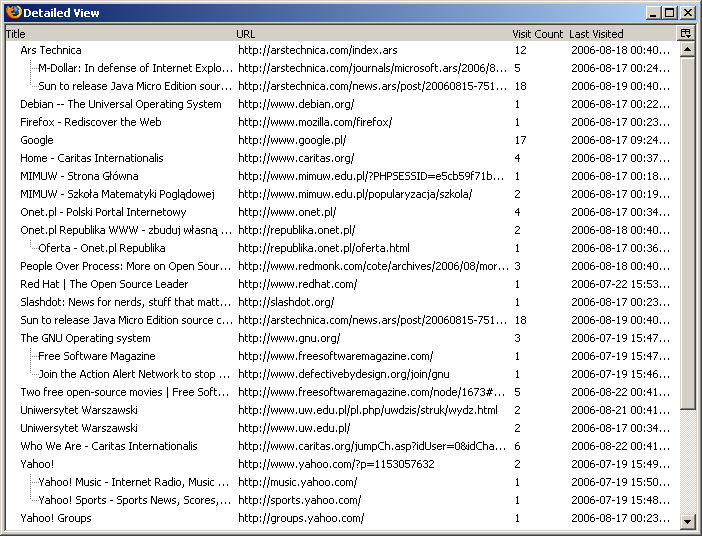This screenshot has height=536, width=702.
Task: Click visit count 12 for Ars Technica
Action: tap(520, 50)
